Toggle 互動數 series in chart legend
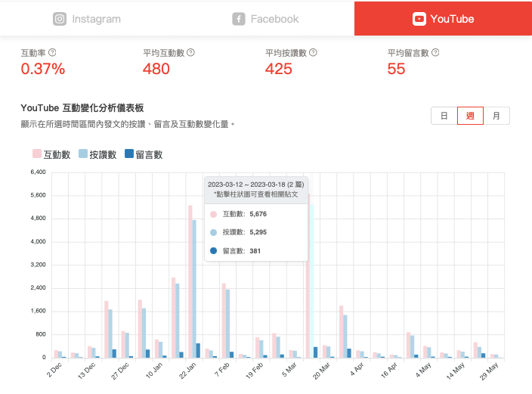 [x=51, y=154]
